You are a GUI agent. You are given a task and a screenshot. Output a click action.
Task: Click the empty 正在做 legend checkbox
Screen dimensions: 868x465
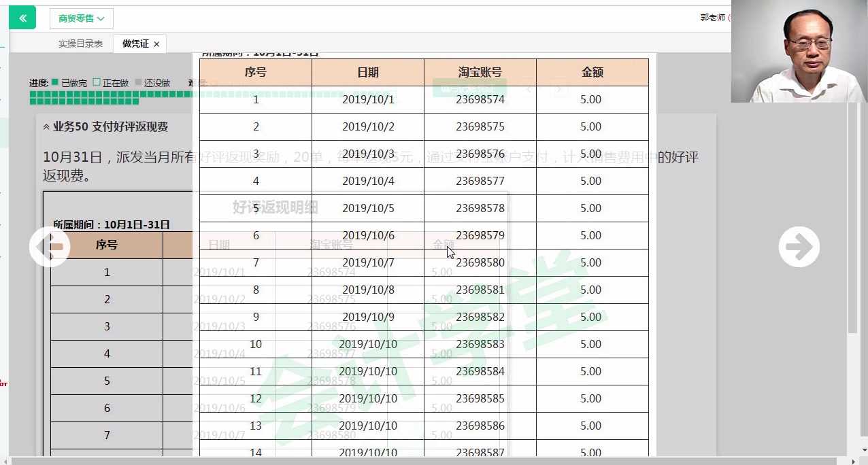pos(96,82)
